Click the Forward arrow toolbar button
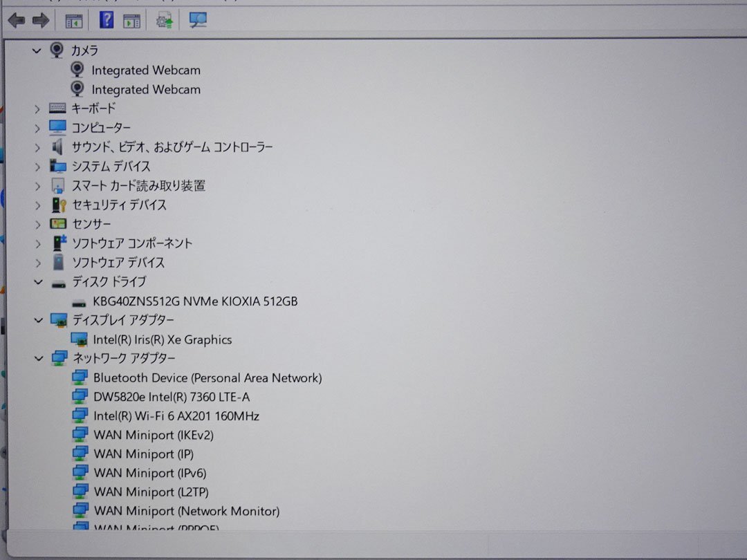The height and width of the screenshot is (560, 747). [41, 21]
